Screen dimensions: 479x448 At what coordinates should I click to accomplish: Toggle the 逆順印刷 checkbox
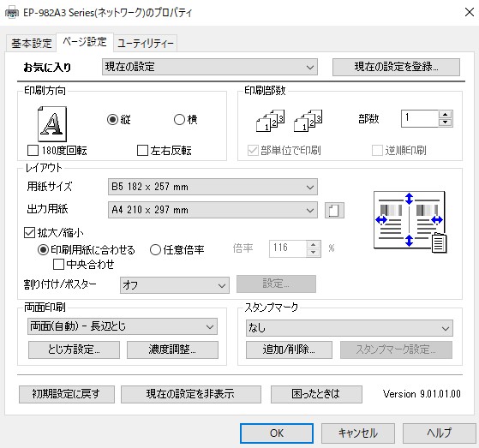coord(377,150)
